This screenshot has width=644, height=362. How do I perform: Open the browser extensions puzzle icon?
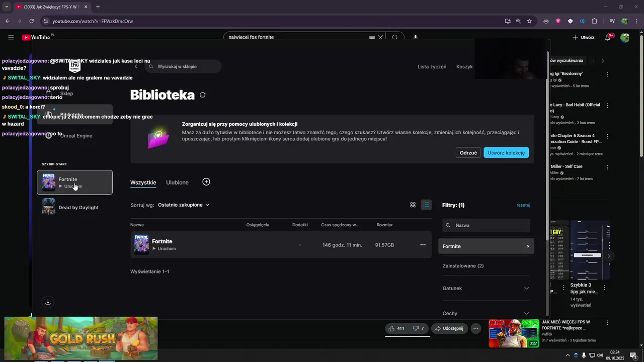[594, 21]
